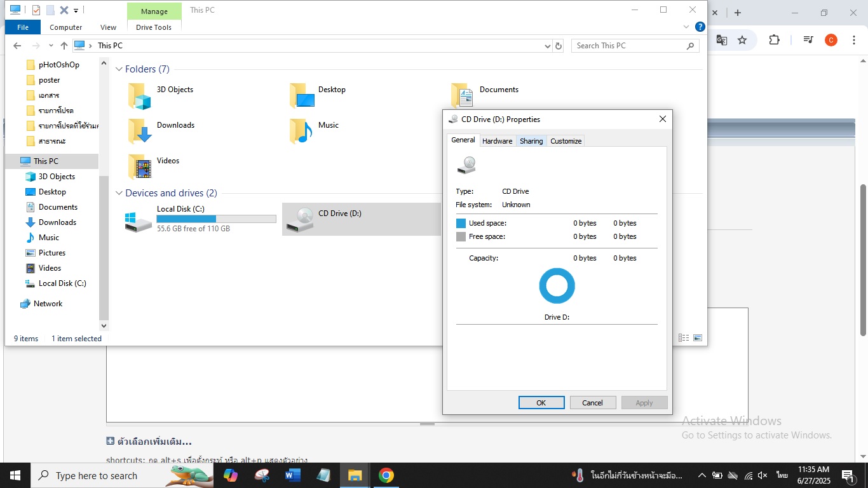
Task: Open Pictures in navigation pane
Action: 52,253
